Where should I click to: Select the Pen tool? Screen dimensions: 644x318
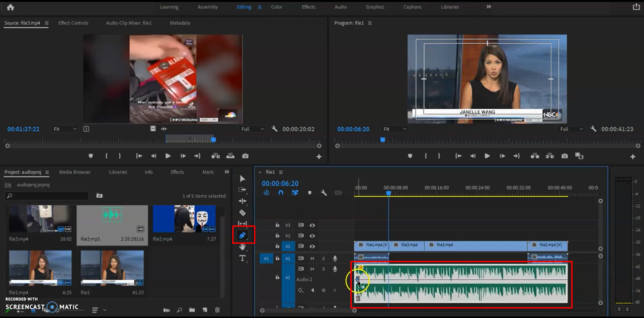tap(243, 235)
